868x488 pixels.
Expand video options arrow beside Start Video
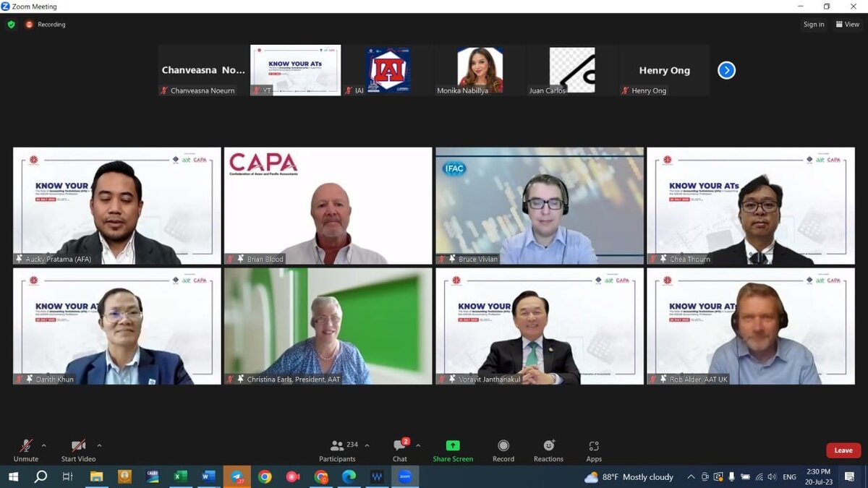99,445
